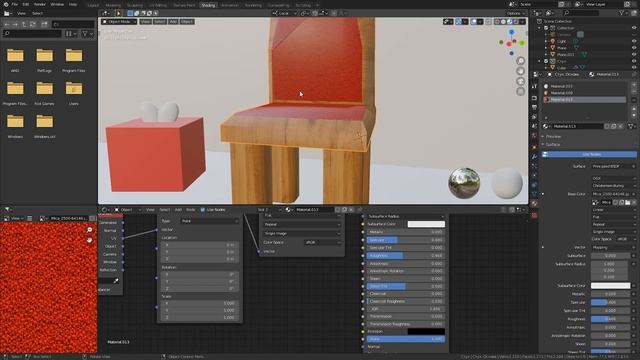Toggle visibility of Plane.001 in outliner

634,54
